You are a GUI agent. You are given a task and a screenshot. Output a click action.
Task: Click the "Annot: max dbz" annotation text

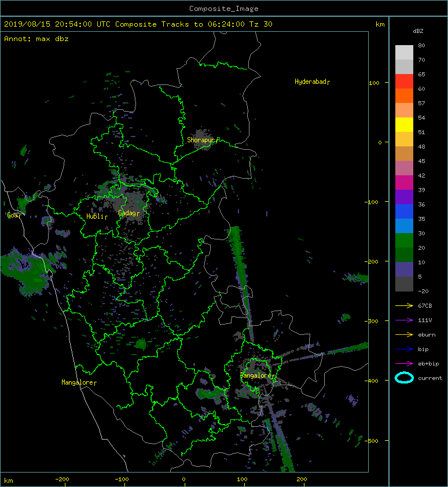tap(36, 39)
